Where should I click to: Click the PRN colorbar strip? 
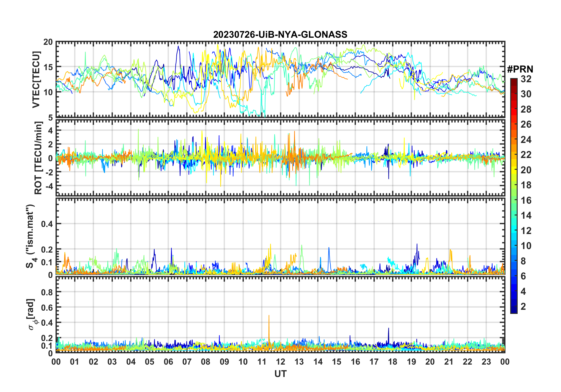click(514, 196)
